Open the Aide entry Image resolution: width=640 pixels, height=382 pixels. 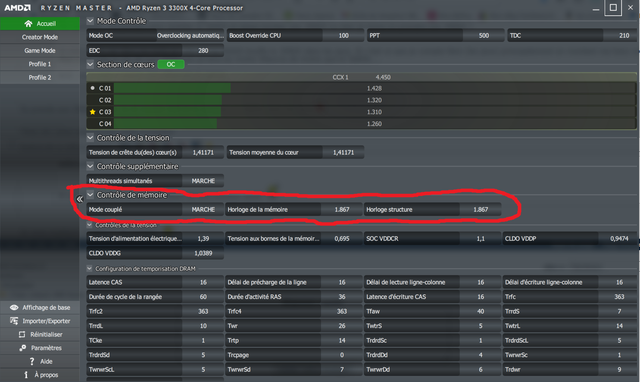(x=40, y=361)
